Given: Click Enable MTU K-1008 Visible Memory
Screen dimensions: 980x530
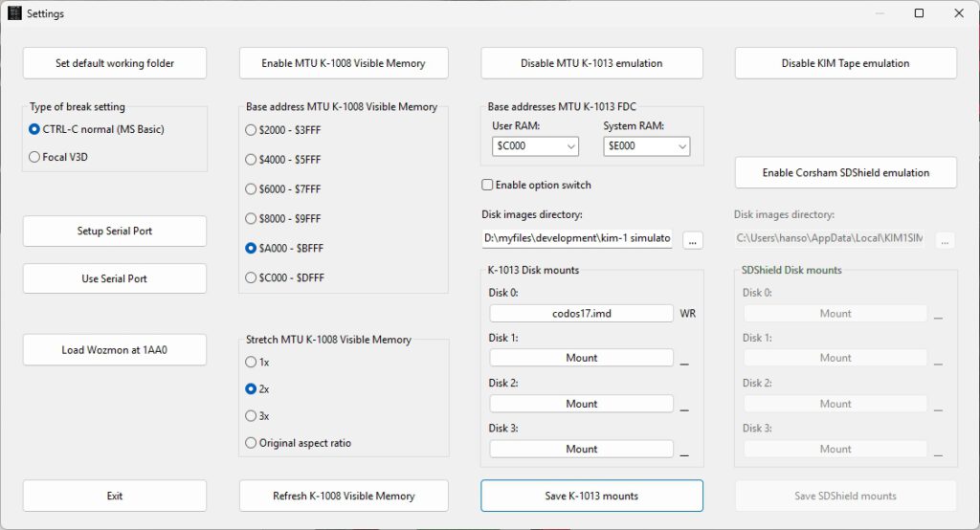Looking at the screenshot, I should [x=343, y=63].
